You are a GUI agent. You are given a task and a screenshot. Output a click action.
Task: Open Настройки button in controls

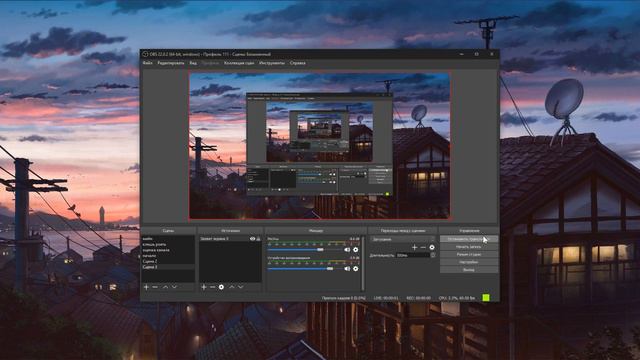pos(469,262)
